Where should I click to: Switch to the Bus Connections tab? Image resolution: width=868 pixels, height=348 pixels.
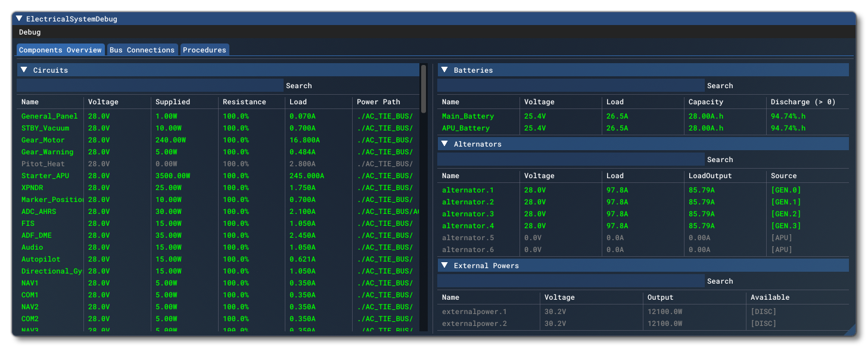tap(142, 50)
